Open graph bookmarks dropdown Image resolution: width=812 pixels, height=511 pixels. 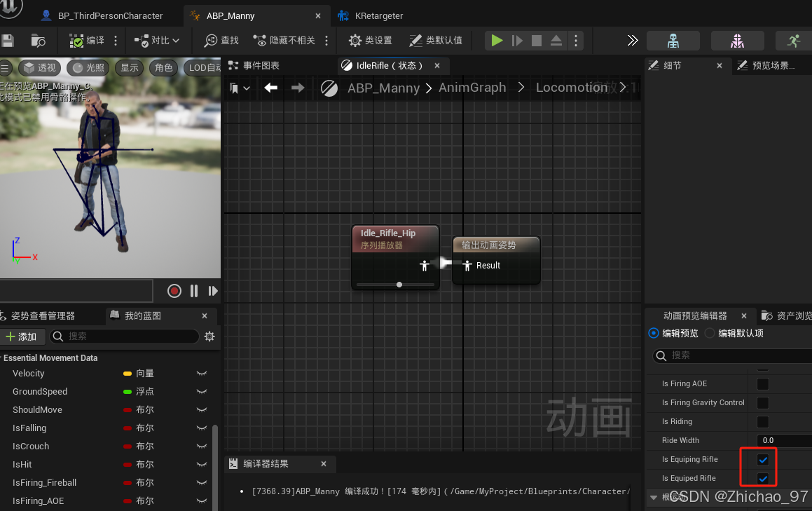click(x=239, y=88)
